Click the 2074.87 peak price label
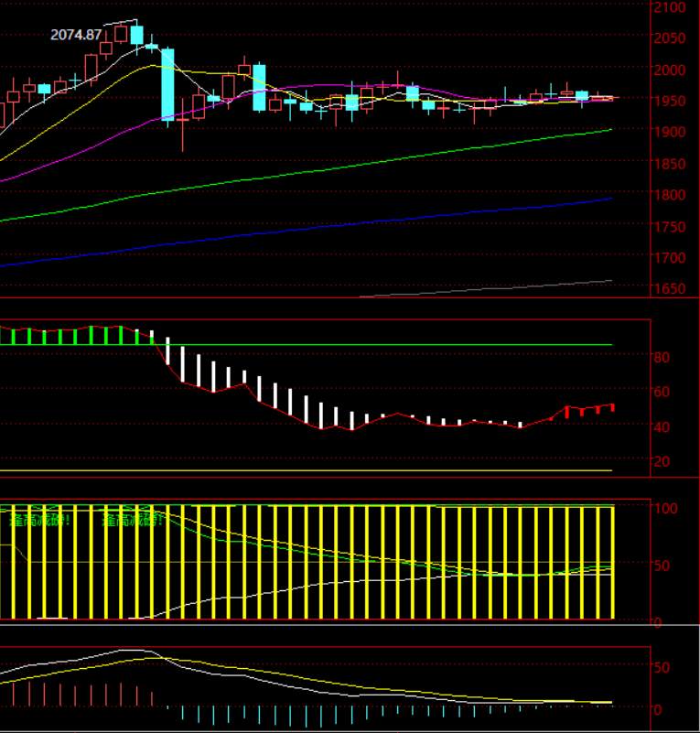700x733 pixels. point(76,35)
